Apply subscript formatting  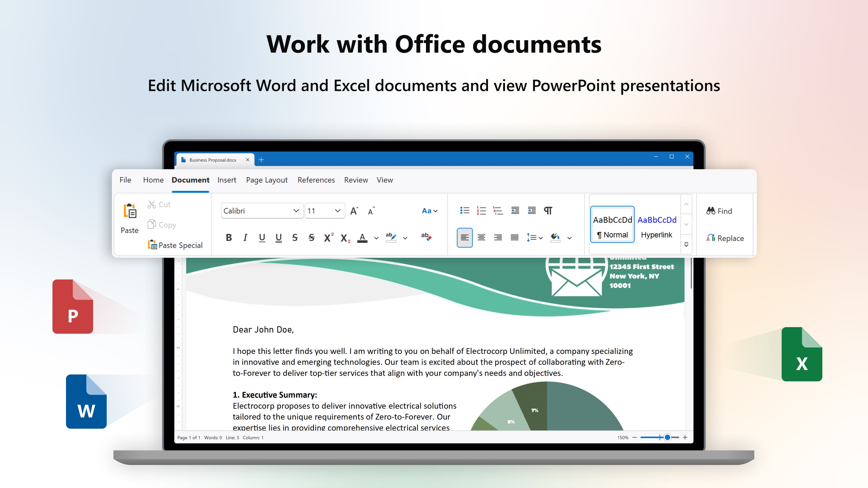coord(345,238)
